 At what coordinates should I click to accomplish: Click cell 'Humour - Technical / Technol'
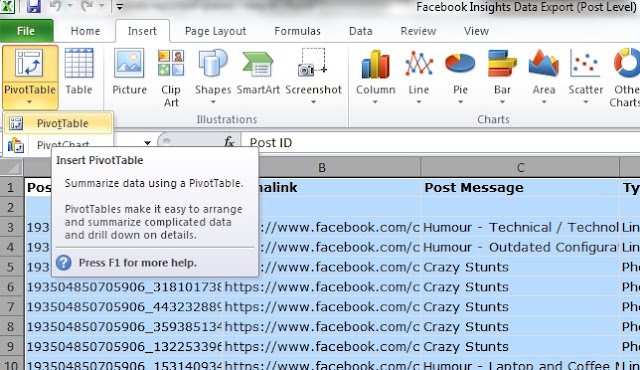point(520,227)
